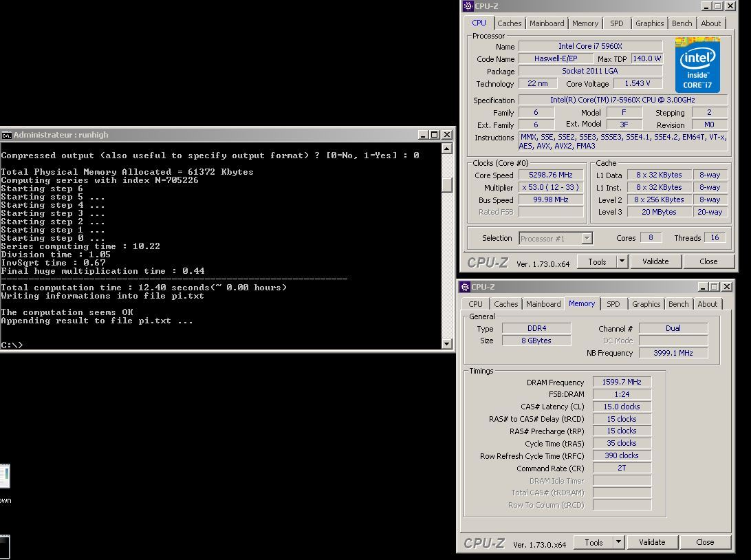Click the Name field Intel Core i7 5960X
The image size is (751, 560).
point(590,46)
